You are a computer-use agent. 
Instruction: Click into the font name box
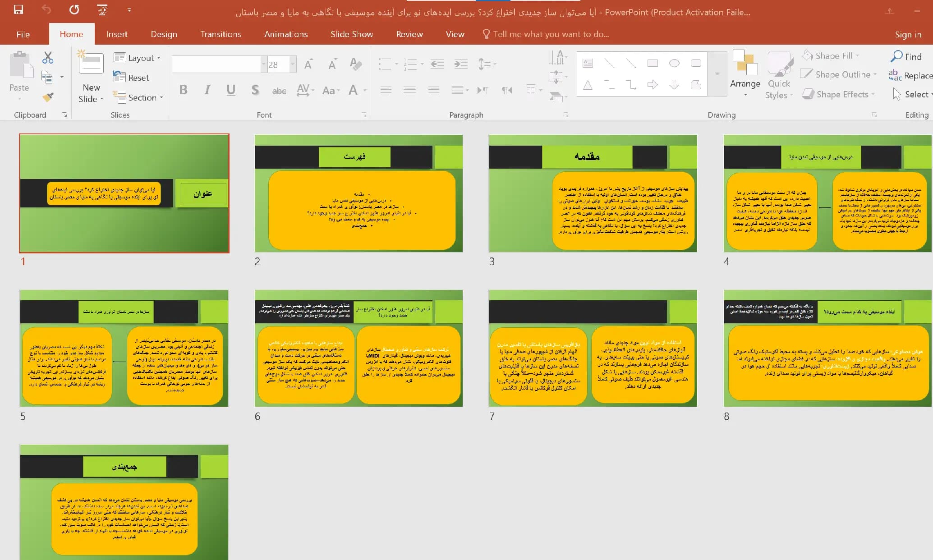point(216,64)
